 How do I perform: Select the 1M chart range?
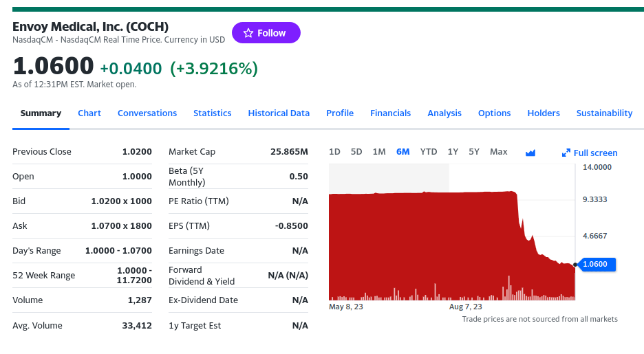point(379,152)
